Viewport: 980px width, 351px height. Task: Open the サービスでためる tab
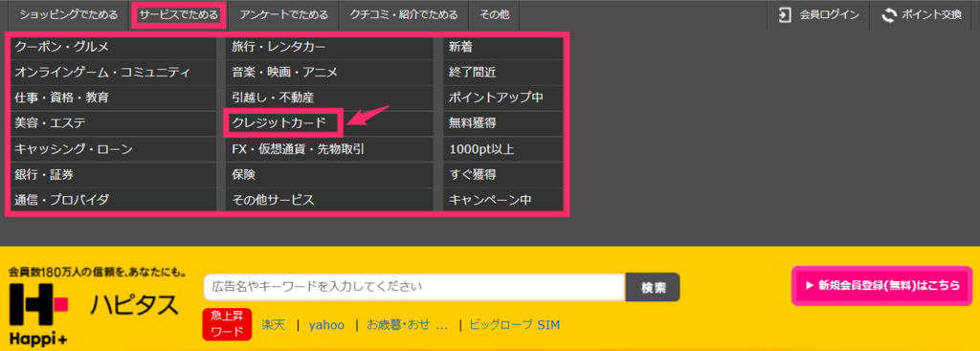pos(179,15)
